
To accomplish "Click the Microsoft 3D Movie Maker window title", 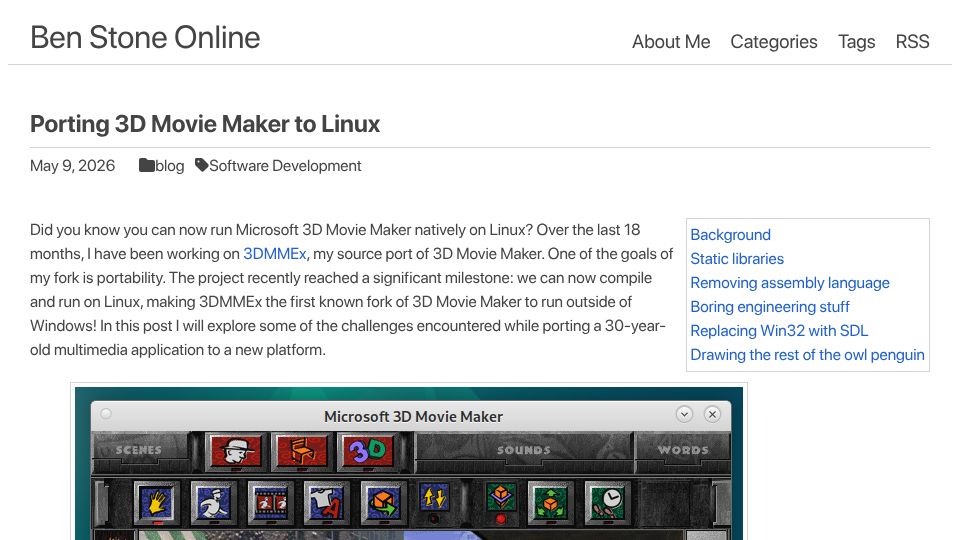I will (413, 416).
